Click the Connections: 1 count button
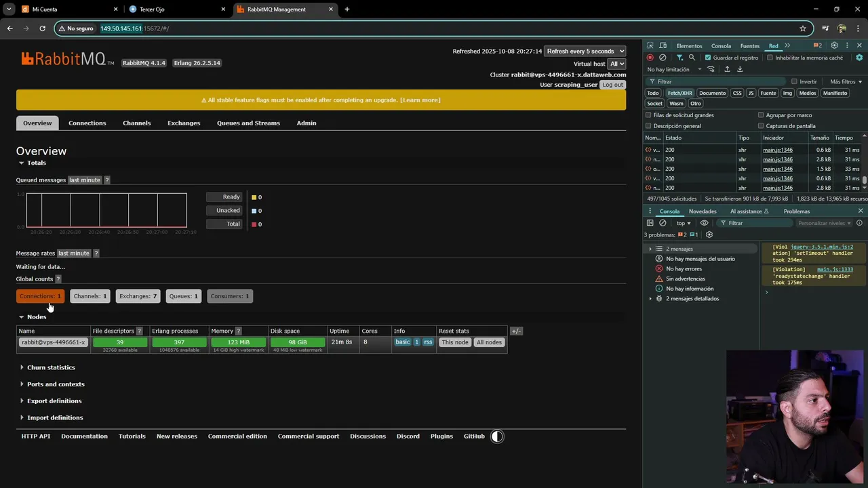This screenshot has height=488, width=868. click(x=40, y=296)
